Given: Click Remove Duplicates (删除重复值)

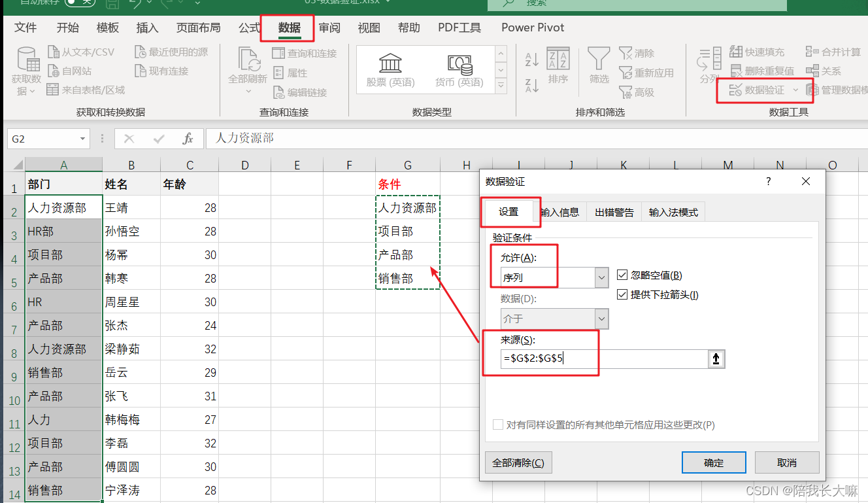Looking at the screenshot, I should tap(762, 71).
